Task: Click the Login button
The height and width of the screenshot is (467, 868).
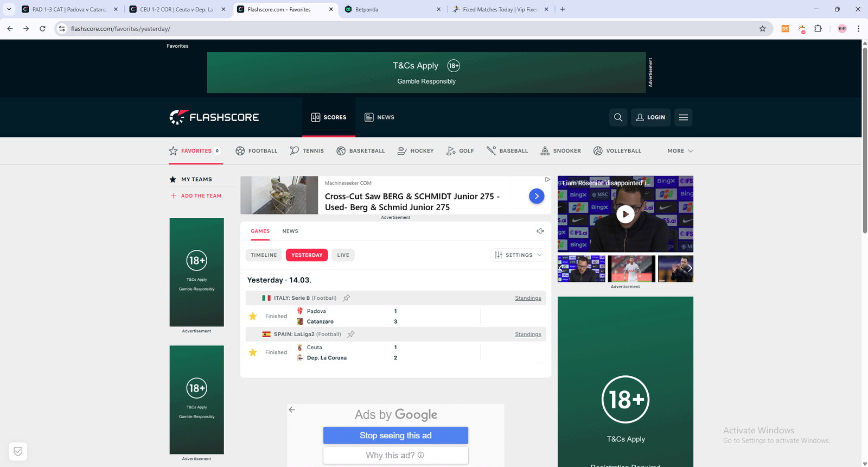Action: [650, 117]
